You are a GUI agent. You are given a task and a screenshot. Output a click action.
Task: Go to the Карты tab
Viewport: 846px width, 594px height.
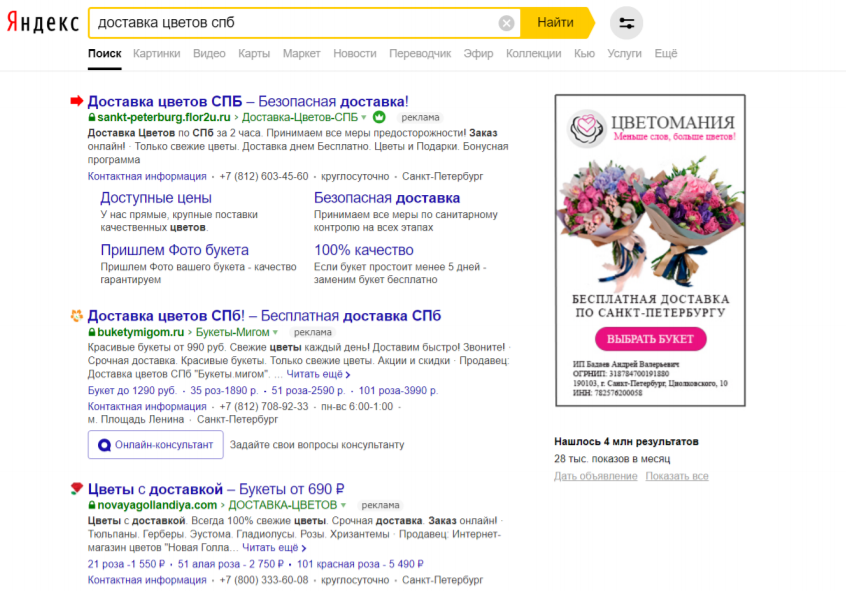254,53
